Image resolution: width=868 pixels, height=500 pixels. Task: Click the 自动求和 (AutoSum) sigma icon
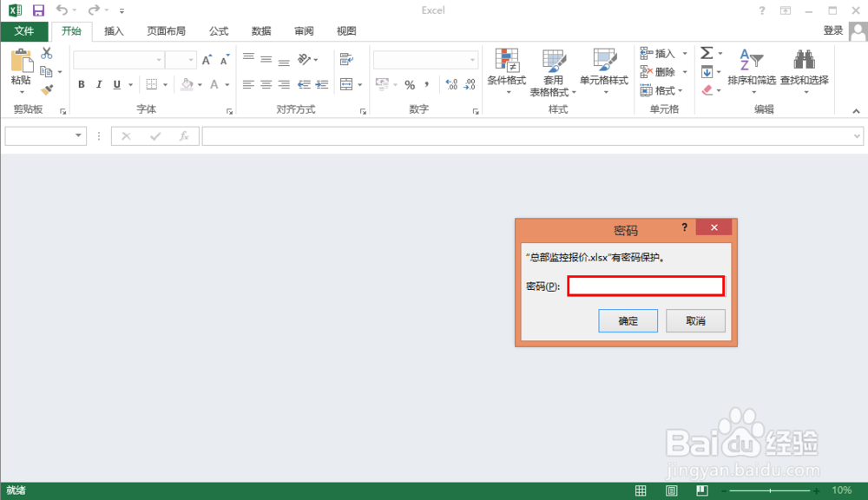click(705, 54)
